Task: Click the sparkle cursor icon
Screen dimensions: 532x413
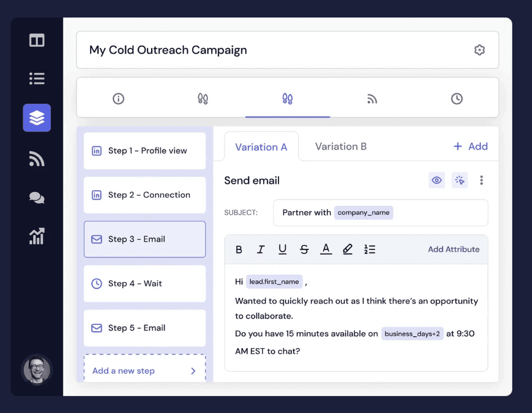Action: [x=460, y=180]
